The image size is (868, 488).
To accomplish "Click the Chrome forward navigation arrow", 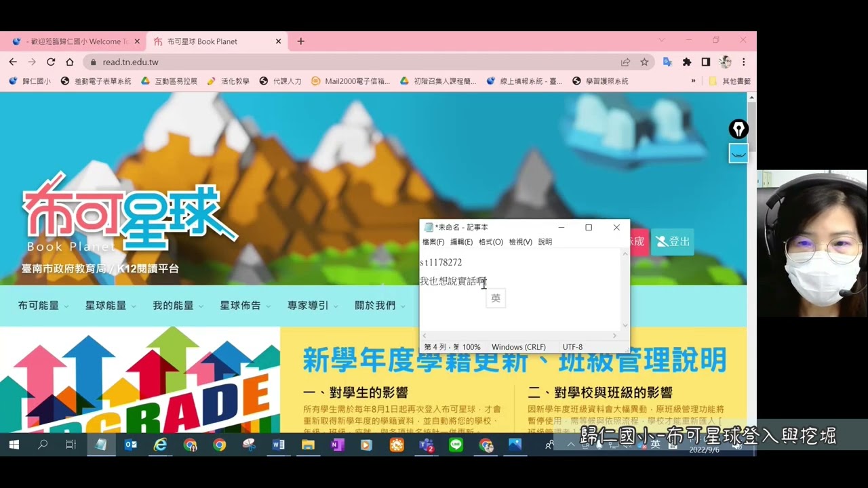I will click(32, 62).
